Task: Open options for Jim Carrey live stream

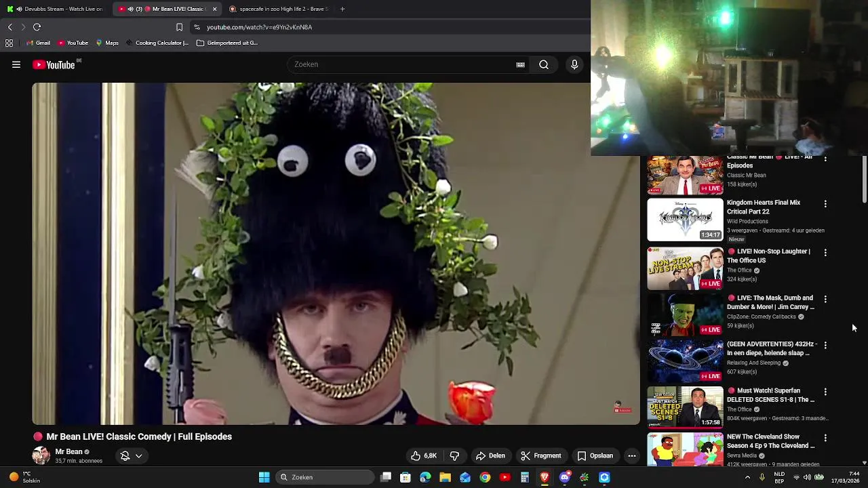Action: (x=825, y=299)
